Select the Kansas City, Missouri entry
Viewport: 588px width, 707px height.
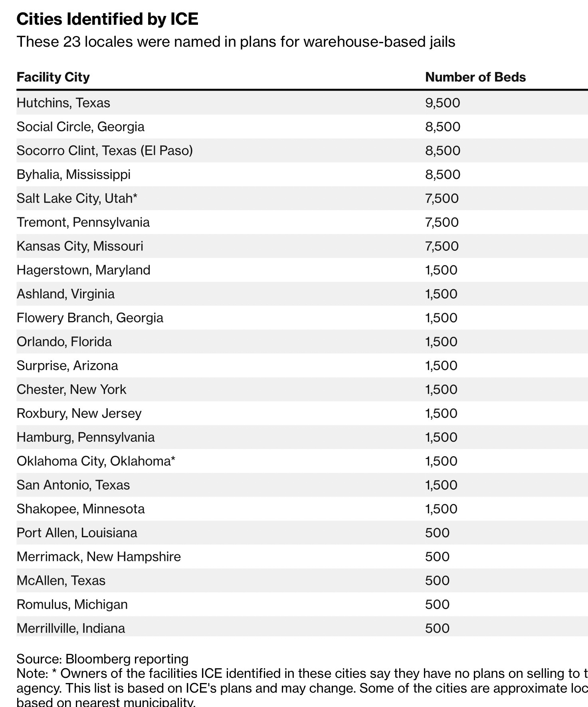click(80, 246)
